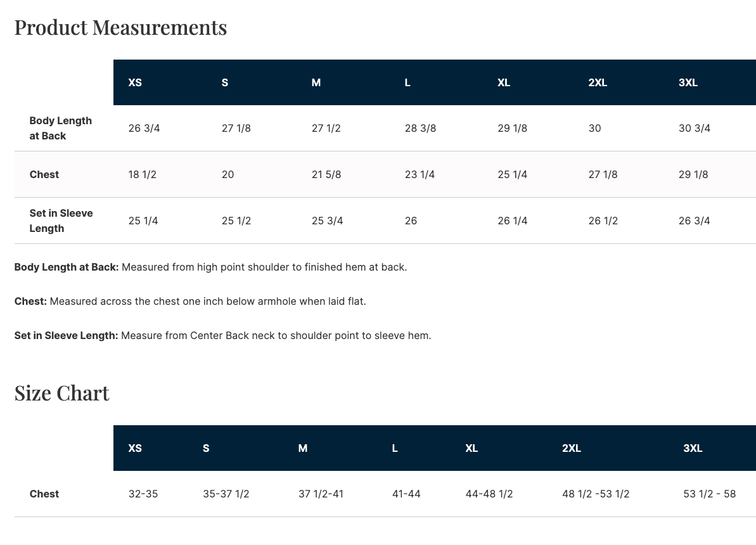Click the Product Measurements heading
The height and width of the screenshot is (545, 756).
[x=120, y=28]
